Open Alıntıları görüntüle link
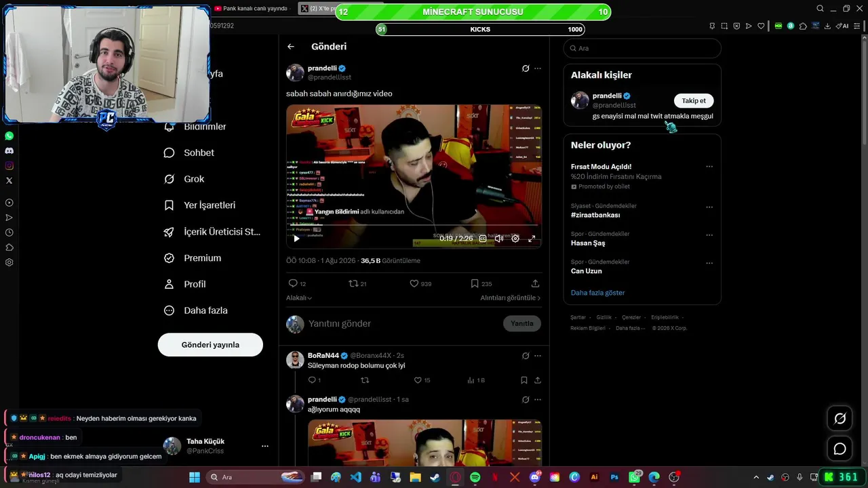Image resolution: width=868 pixels, height=488 pixels. click(511, 298)
